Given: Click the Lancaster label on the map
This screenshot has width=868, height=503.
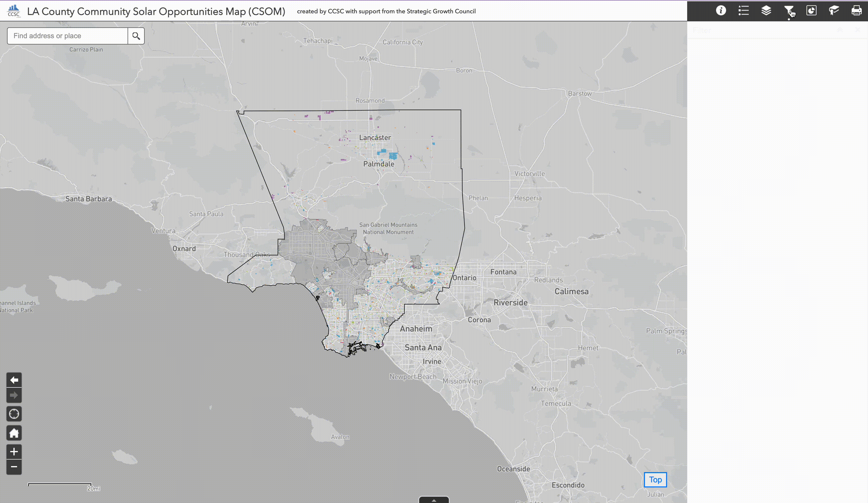Looking at the screenshot, I should [375, 137].
